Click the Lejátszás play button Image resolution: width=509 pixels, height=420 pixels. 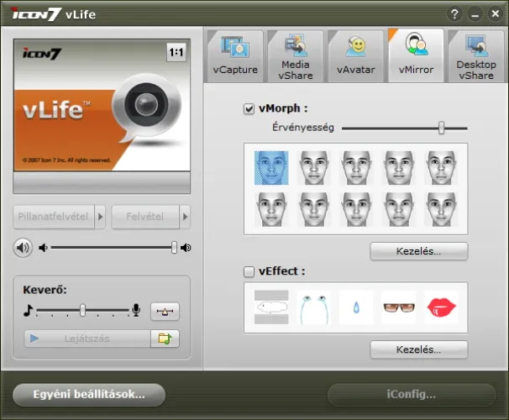(x=87, y=339)
